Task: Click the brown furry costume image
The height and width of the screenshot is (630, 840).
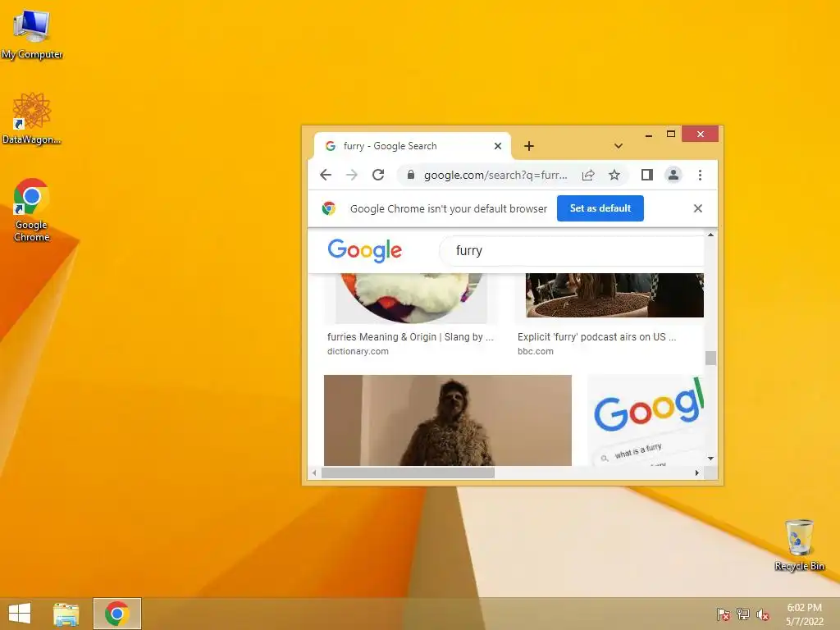Action: (448, 420)
